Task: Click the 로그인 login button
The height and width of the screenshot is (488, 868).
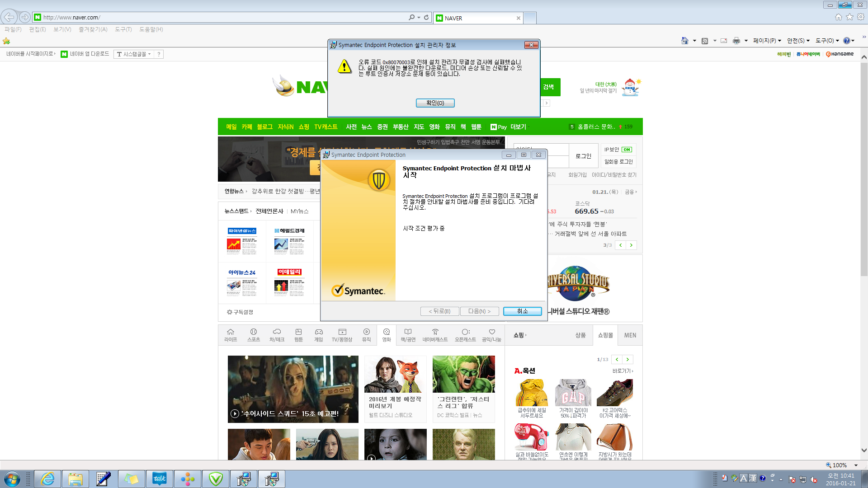Action: (583, 156)
